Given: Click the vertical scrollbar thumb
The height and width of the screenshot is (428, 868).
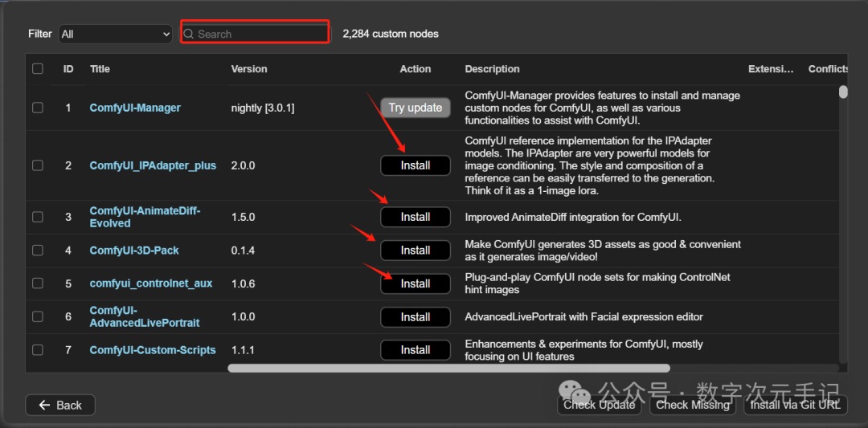Looking at the screenshot, I should [x=843, y=92].
